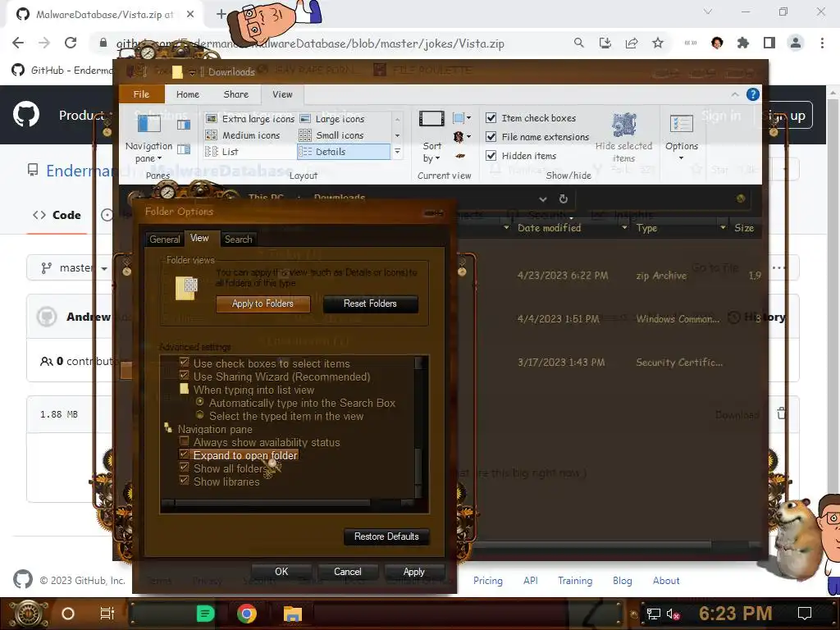
Task: Open Chrome side panel icon
Action: pyautogui.click(x=769, y=43)
